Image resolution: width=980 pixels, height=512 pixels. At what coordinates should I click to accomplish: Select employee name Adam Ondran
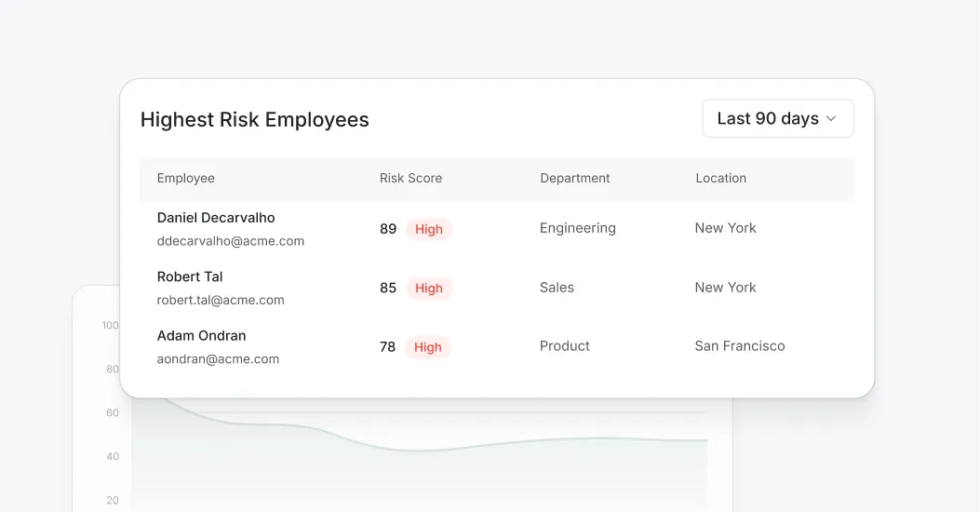pos(201,336)
